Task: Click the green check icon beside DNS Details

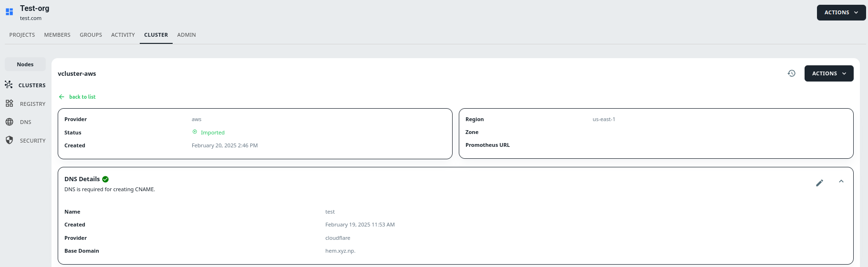Action: pos(105,179)
